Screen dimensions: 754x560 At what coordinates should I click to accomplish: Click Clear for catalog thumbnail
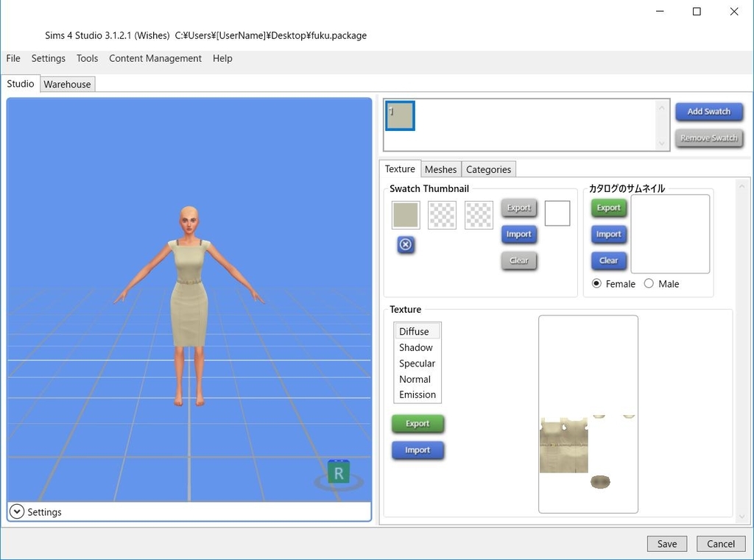608,260
